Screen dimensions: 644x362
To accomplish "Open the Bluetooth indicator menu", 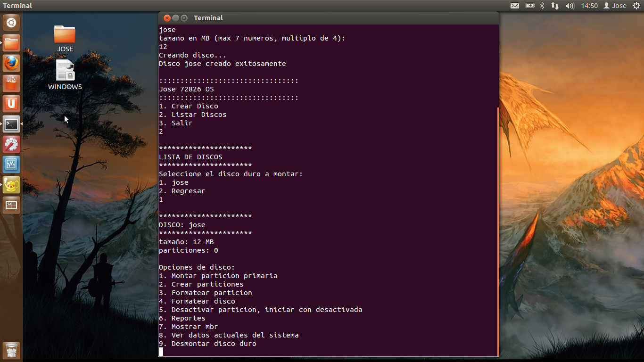I will (542, 6).
